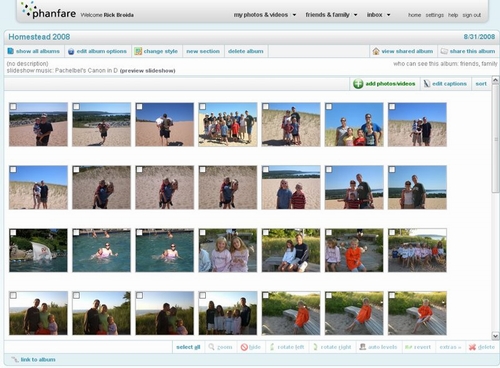Select checkbox on last orange-hoodie bench photo
The image size is (500, 368).
392,295
